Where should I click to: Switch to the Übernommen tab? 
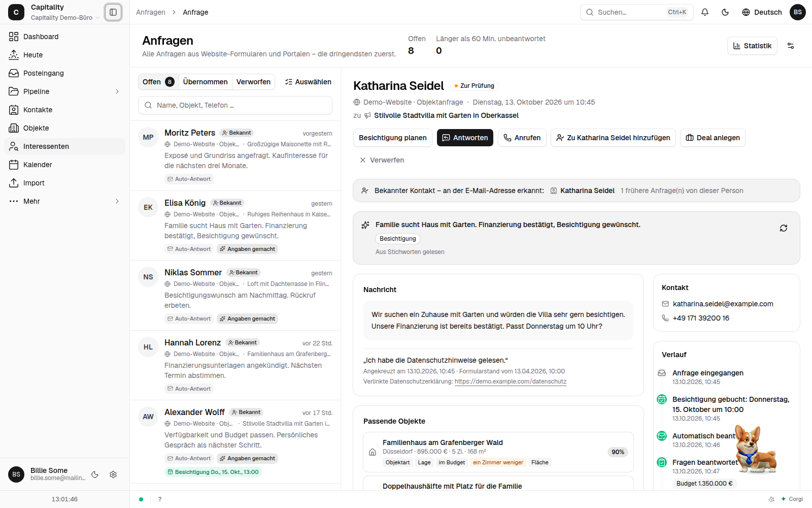205,82
